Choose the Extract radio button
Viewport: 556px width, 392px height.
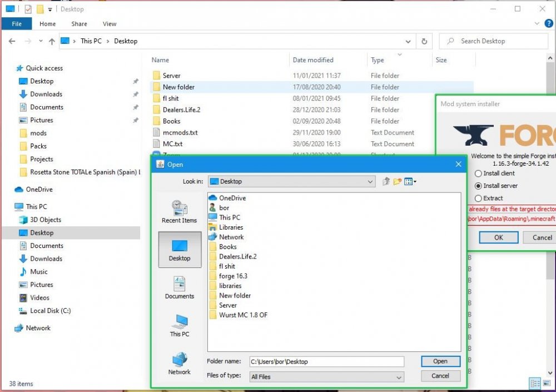tap(478, 198)
